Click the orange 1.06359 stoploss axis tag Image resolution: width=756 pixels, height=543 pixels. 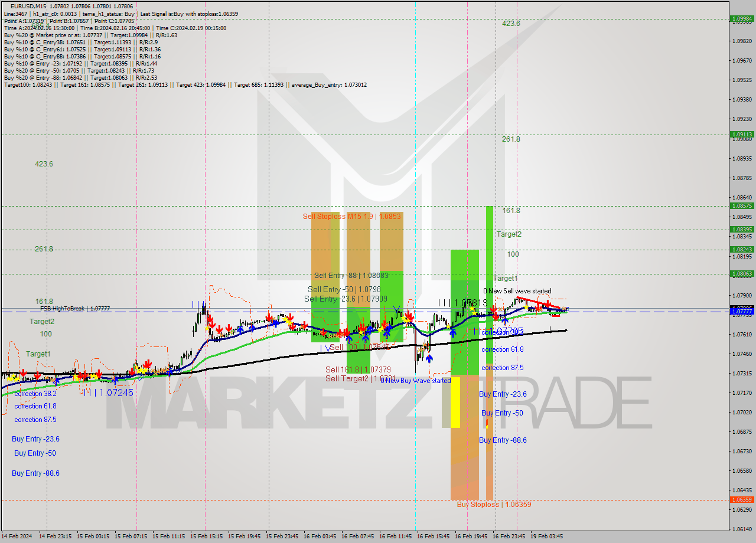pyautogui.click(x=742, y=499)
